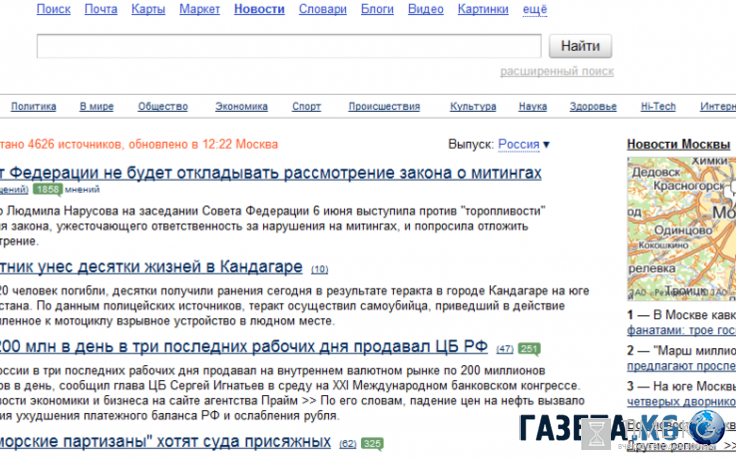Open the Hi-Tech category

(x=658, y=107)
